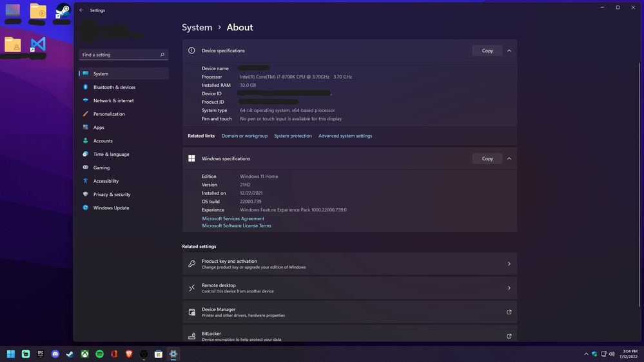Click the Find a setting search box

pos(124,55)
